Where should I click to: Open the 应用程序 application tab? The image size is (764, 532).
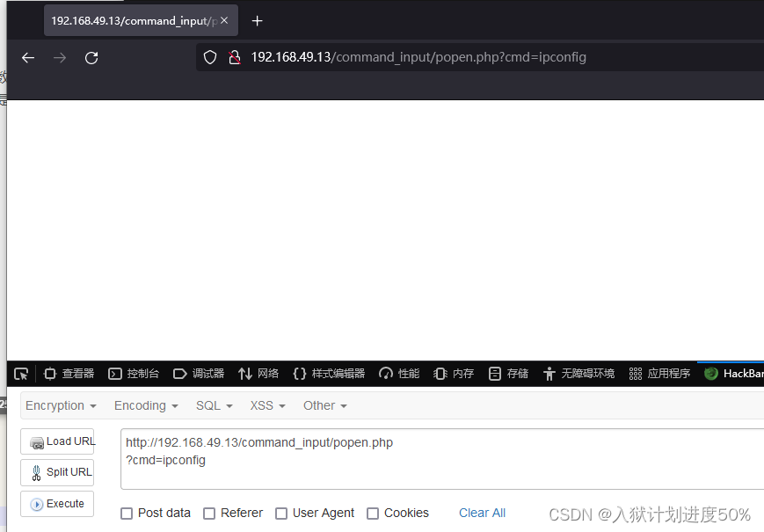point(659,374)
